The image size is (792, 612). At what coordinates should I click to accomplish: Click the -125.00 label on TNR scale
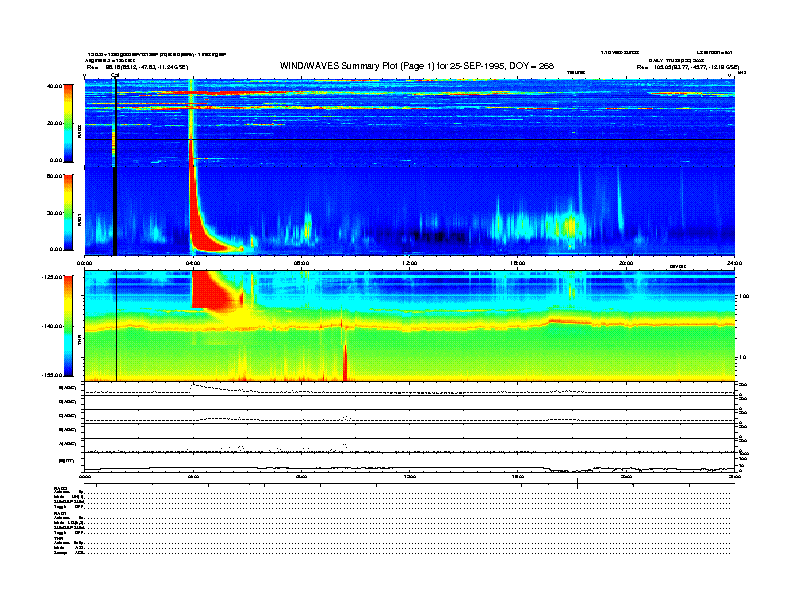pos(52,277)
